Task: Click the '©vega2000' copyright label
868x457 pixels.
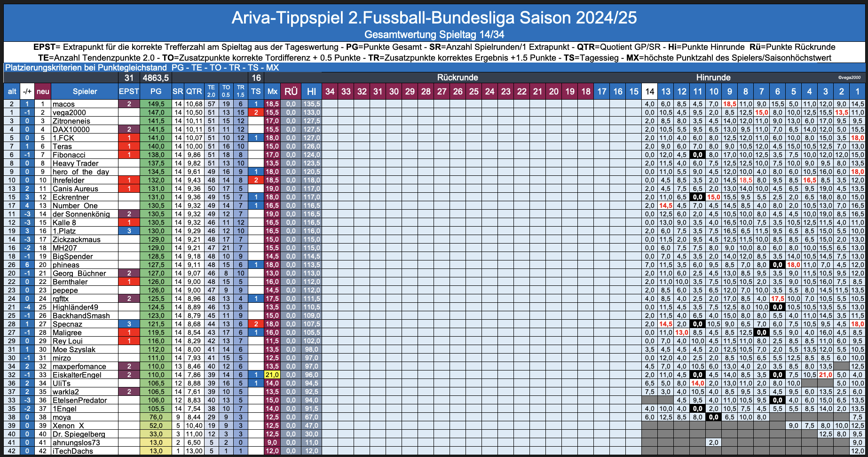Action: (849, 78)
